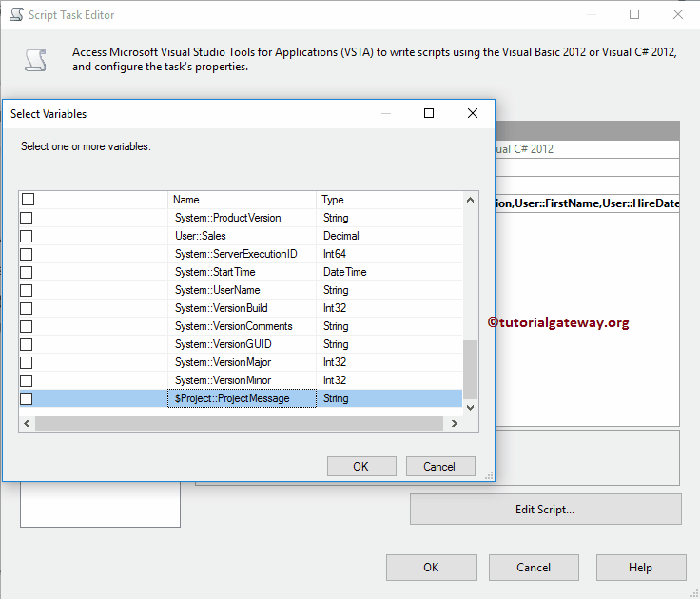Sort by the Name column header
Image resolution: width=700 pixels, height=599 pixels.
click(242, 200)
